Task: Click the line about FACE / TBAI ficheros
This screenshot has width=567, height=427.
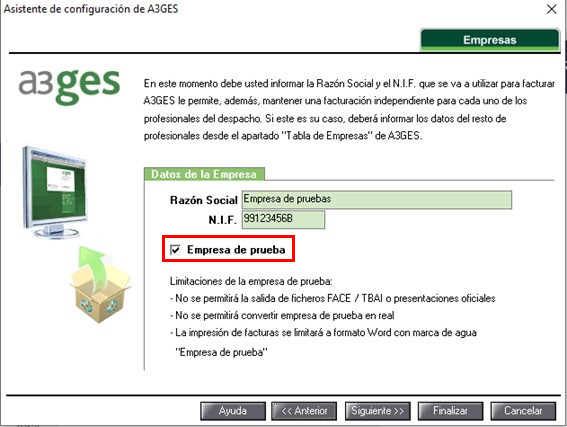Action: pos(332,298)
